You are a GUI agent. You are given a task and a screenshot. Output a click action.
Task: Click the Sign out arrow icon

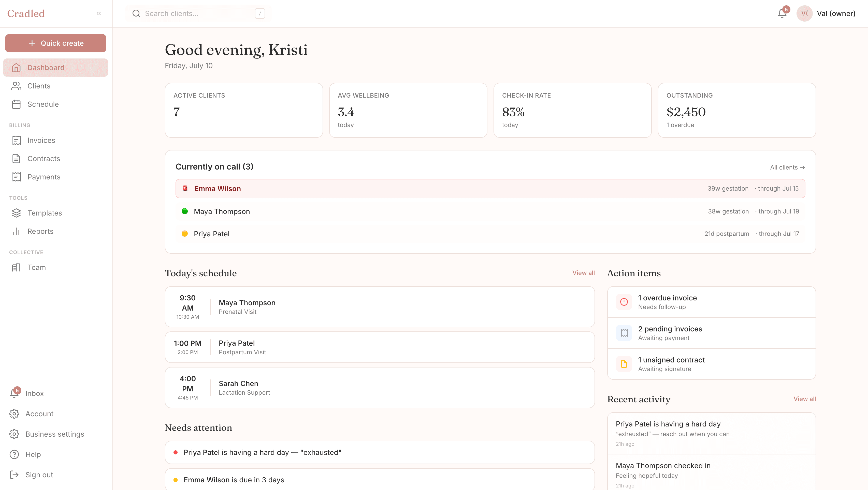click(14, 475)
